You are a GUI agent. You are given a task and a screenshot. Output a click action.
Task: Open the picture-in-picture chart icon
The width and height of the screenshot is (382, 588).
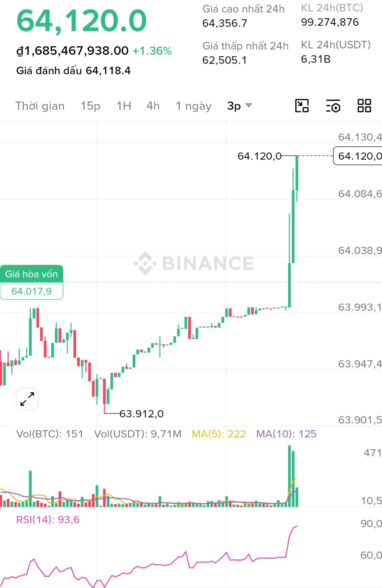[x=302, y=106]
